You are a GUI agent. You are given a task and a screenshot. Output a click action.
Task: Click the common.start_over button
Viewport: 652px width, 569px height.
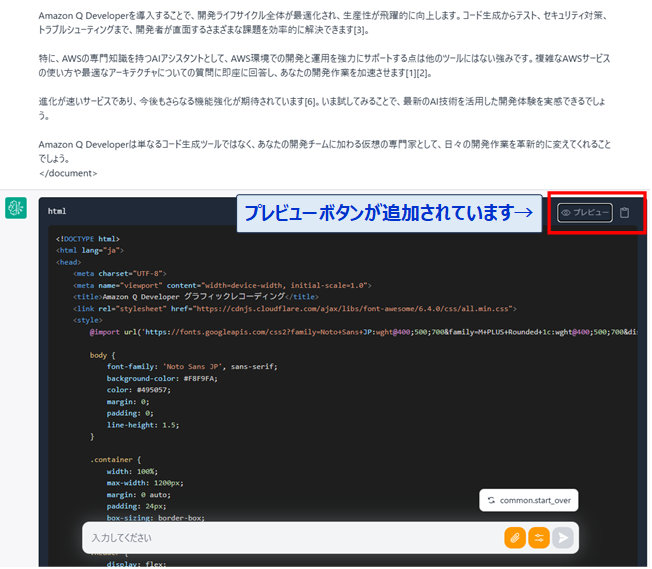[x=529, y=500]
